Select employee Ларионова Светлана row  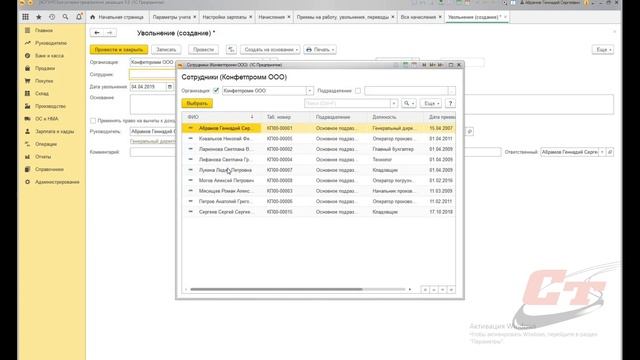point(319,149)
